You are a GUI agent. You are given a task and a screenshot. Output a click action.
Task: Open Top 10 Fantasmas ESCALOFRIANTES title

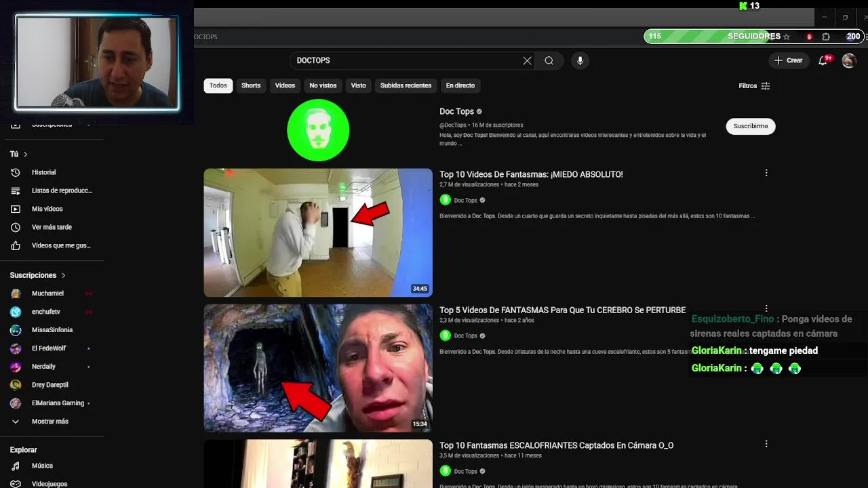click(556, 446)
